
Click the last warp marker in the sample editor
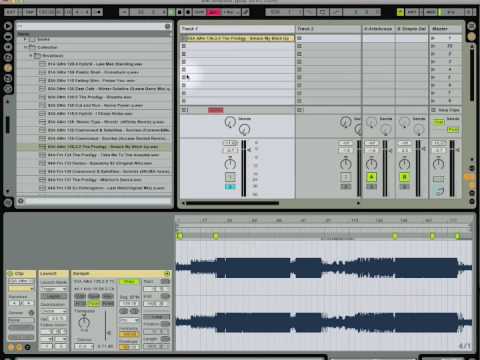click(458, 236)
